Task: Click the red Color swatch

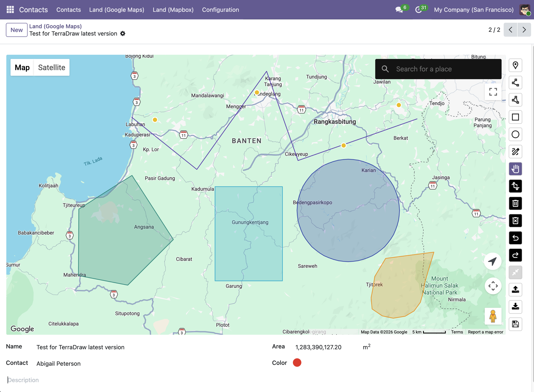Action: pos(297,363)
